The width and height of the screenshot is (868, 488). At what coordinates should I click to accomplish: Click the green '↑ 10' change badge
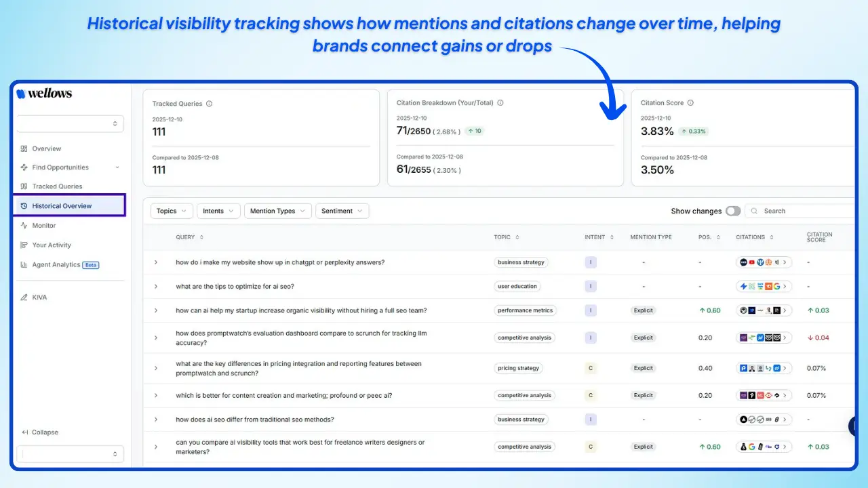pos(475,131)
